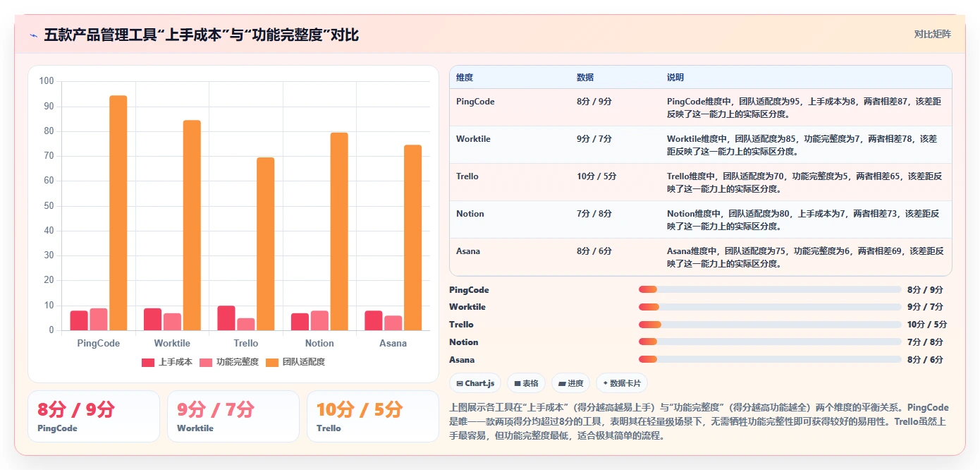
Task: Click the Asana label in the progress list
Action: pos(462,359)
